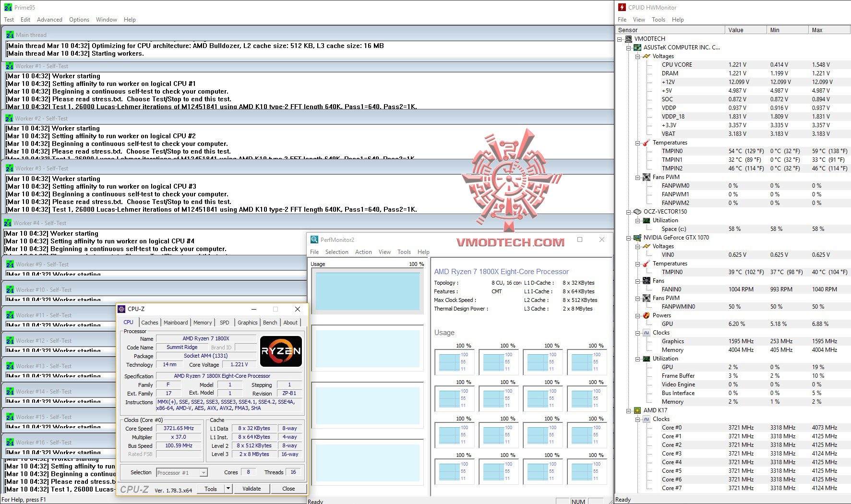The image size is (851, 504).
Task: Switch to the Graphics tab in CPU-Z
Action: pyautogui.click(x=248, y=323)
